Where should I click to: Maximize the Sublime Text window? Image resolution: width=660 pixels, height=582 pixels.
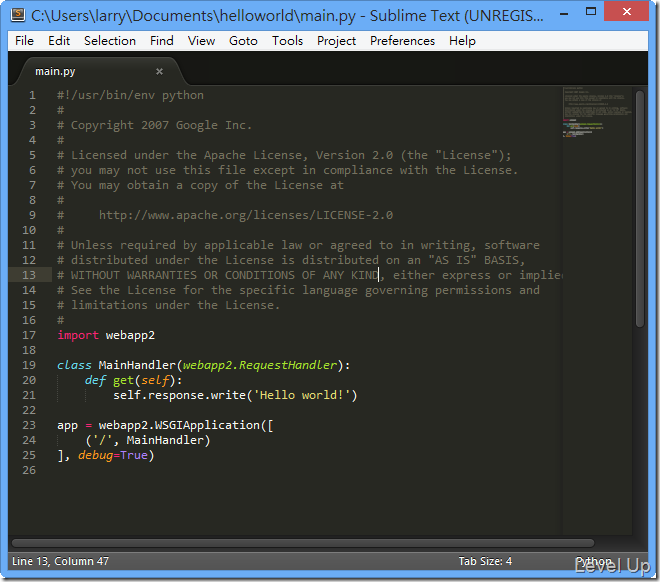[591, 12]
